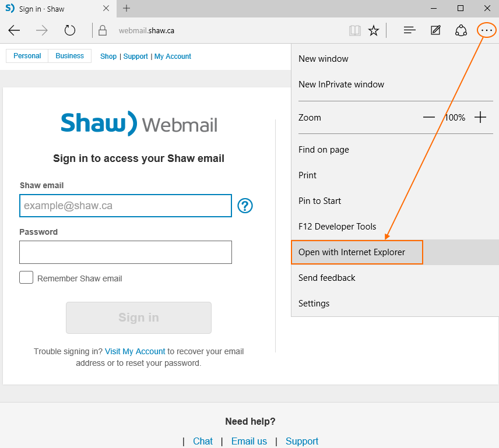Open F12 Developer Tools
The image size is (499, 448).
395,227
